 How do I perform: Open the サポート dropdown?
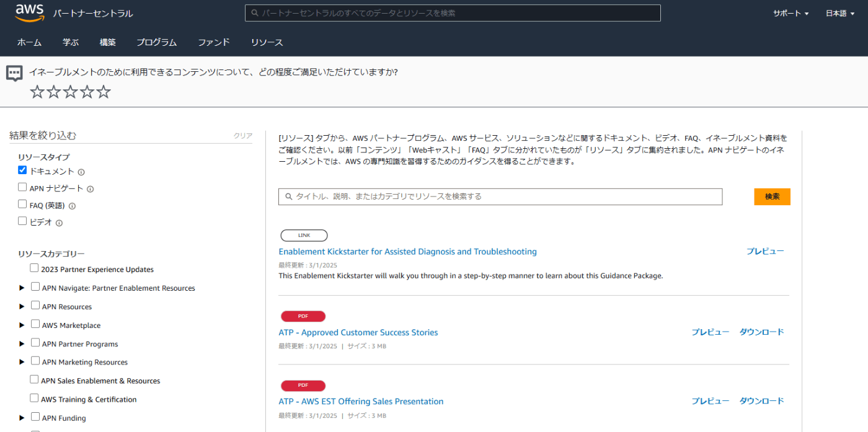click(790, 13)
